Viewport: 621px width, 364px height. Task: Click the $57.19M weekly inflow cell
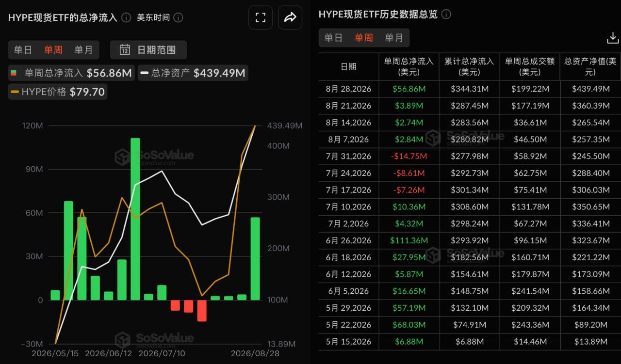click(x=409, y=308)
